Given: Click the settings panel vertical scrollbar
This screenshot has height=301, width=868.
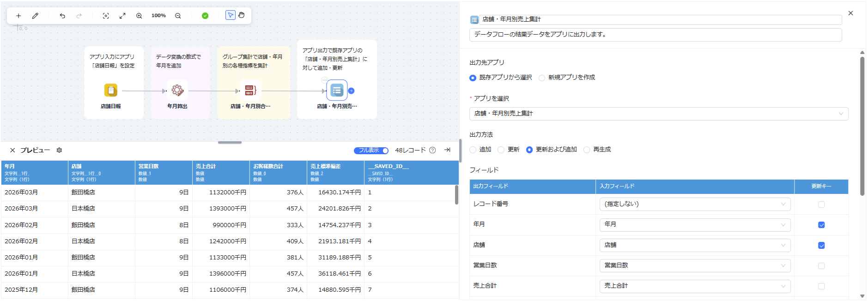Looking at the screenshot, I should [x=862, y=126].
